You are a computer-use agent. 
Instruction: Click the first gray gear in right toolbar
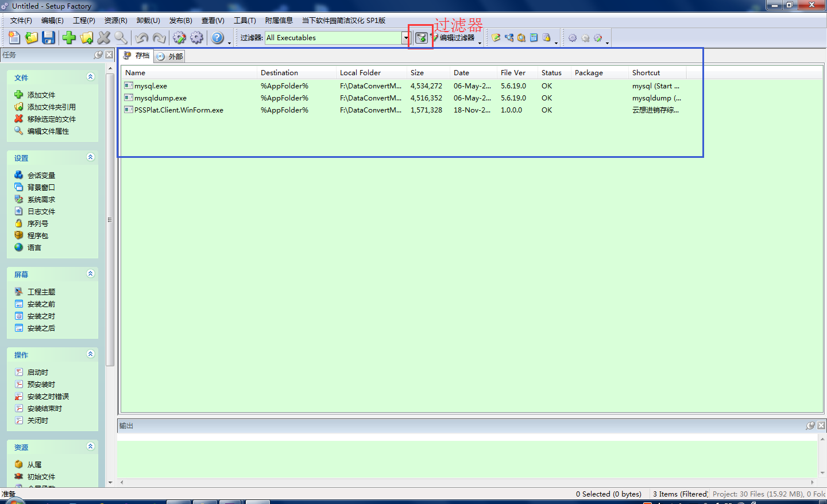click(x=573, y=38)
